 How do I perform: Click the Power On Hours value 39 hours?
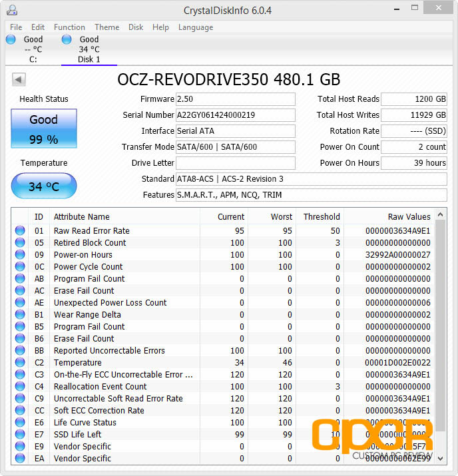point(414,163)
